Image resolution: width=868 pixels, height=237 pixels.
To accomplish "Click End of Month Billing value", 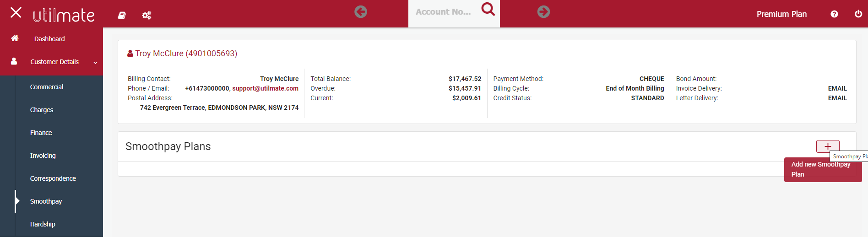I will click(x=635, y=88).
